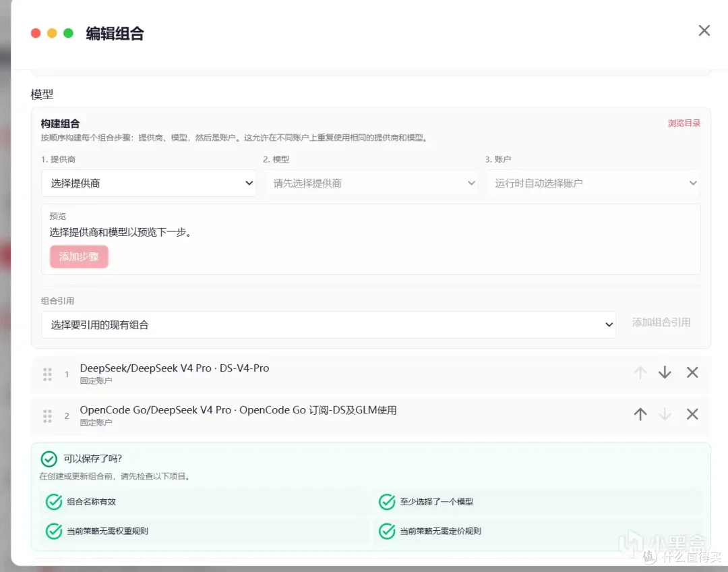Move OpenCode Go step down
The height and width of the screenshot is (572, 728).
pyautogui.click(x=665, y=414)
